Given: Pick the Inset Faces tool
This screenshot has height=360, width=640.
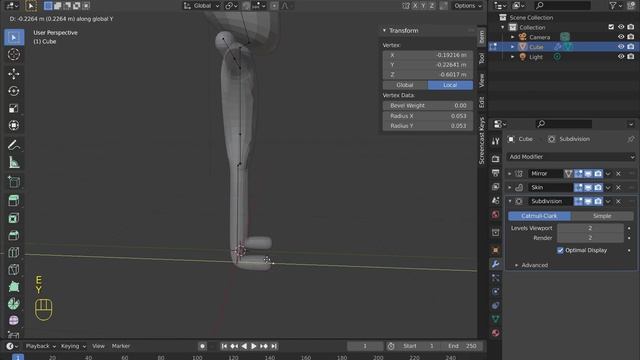Looking at the screenshot, I should tap(14, 218).
